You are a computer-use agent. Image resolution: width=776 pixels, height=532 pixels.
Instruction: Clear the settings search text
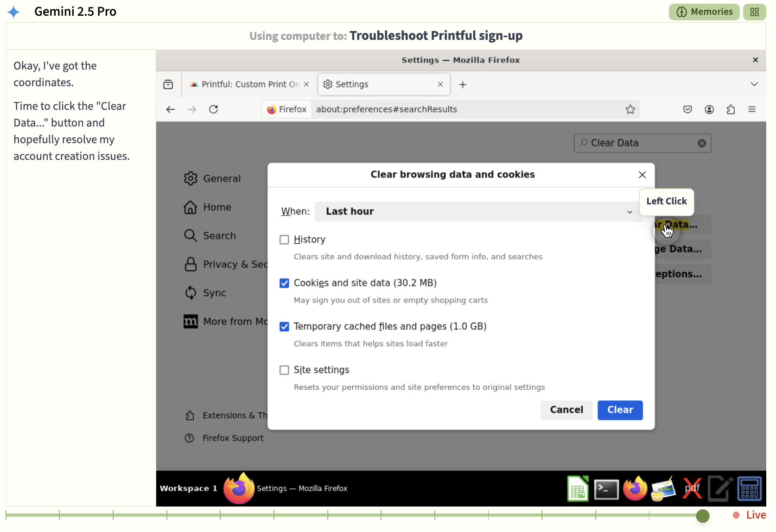[702, 143]
